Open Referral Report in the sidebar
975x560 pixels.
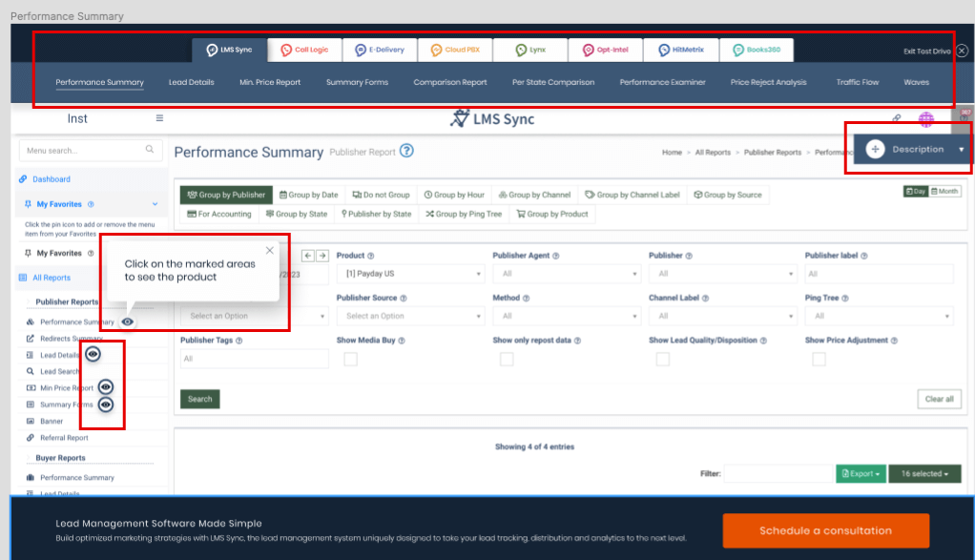(64, 438)
